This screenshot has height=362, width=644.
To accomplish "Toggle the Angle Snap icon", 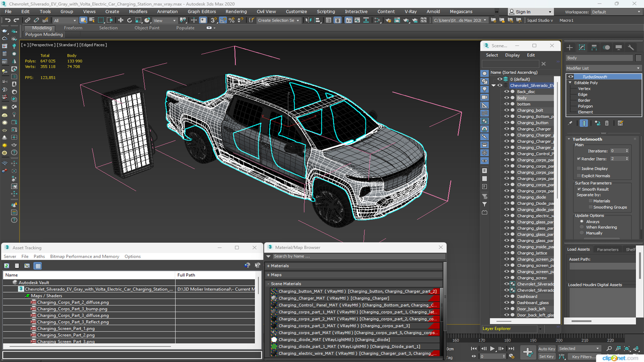I will coord(223,20).
